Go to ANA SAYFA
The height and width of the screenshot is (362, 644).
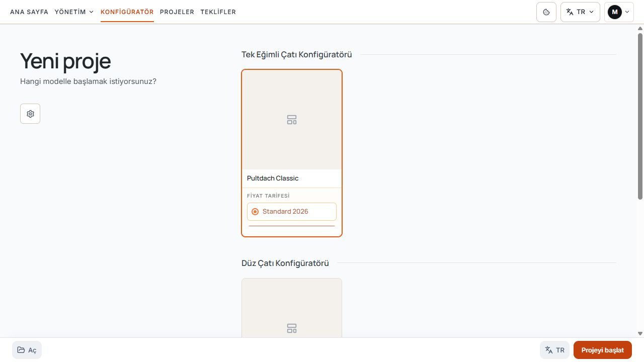pyautogui.click(x=29, y=12)
